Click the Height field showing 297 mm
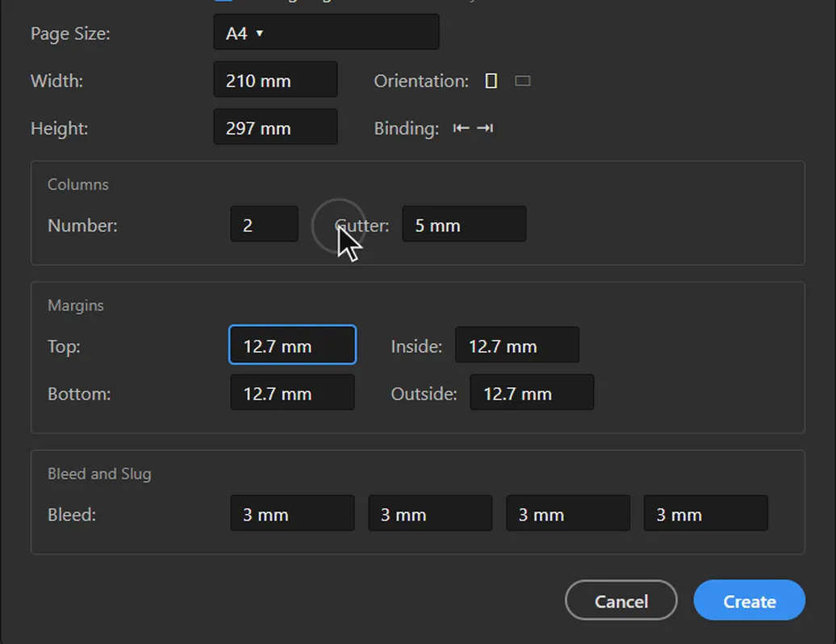The height and width of the screenshot is (644, 836). point(276,128)
